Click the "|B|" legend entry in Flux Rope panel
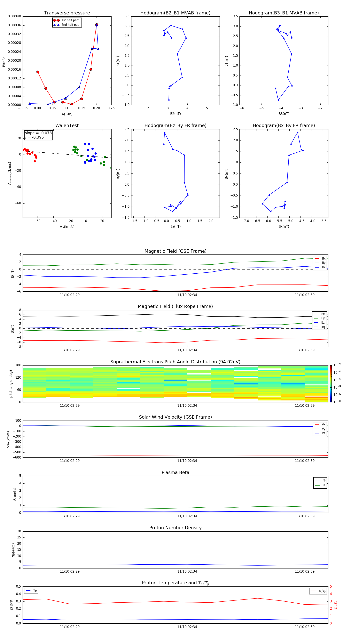The height and width of the screenshot is (644, 351). tap(320, 327)
